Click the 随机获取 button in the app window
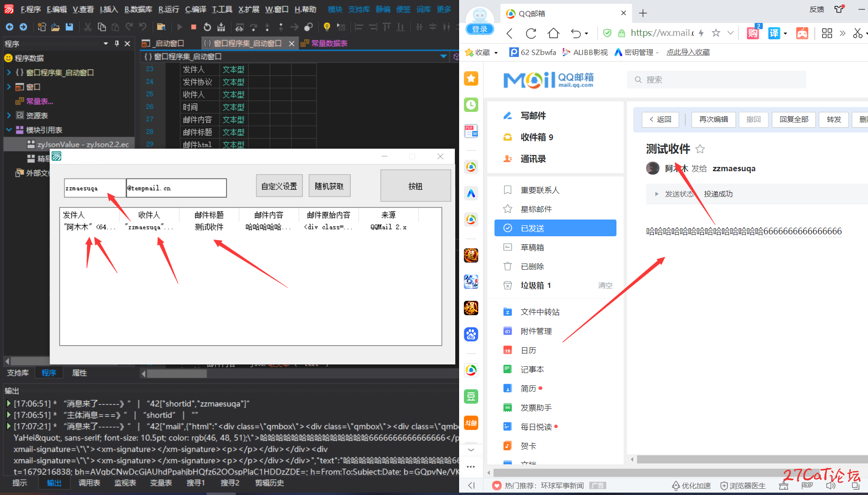Viewport: 868px width, 495px height. coord(329,186)
